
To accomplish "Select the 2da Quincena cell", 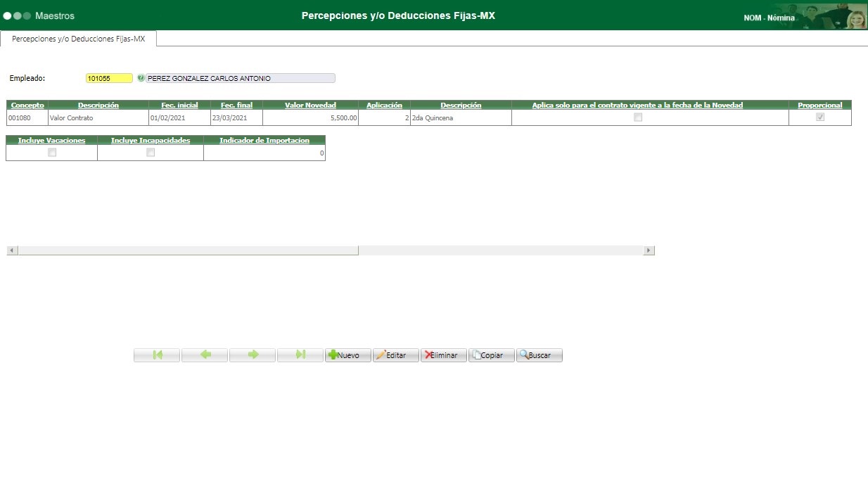I will tap(461, 117).
